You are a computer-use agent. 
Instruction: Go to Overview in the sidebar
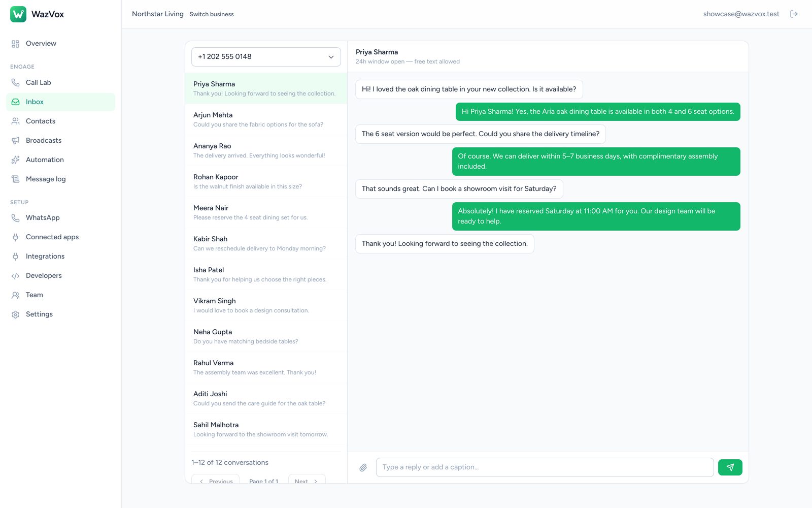click(60, 44)
